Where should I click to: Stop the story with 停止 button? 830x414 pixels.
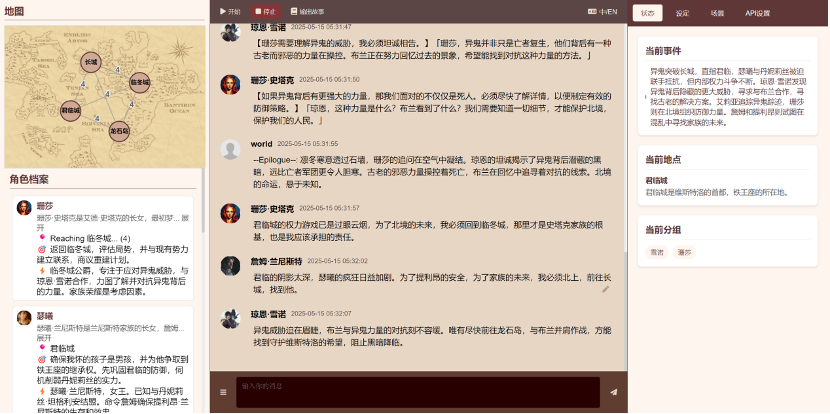[x=266, y=12]
